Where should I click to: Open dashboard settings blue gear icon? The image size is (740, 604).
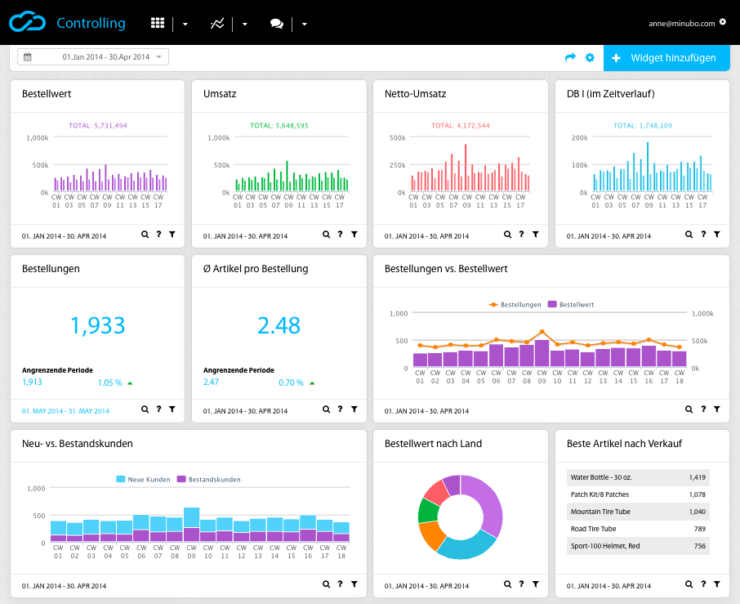tap(590, 58)
